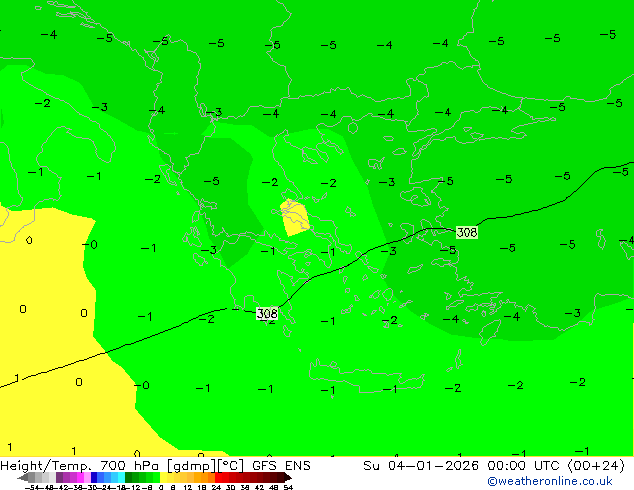Click the 308 contour label near Turkey's coast
Image resolution: width=634 pixels, height=490 pixels.
[467, 232]
